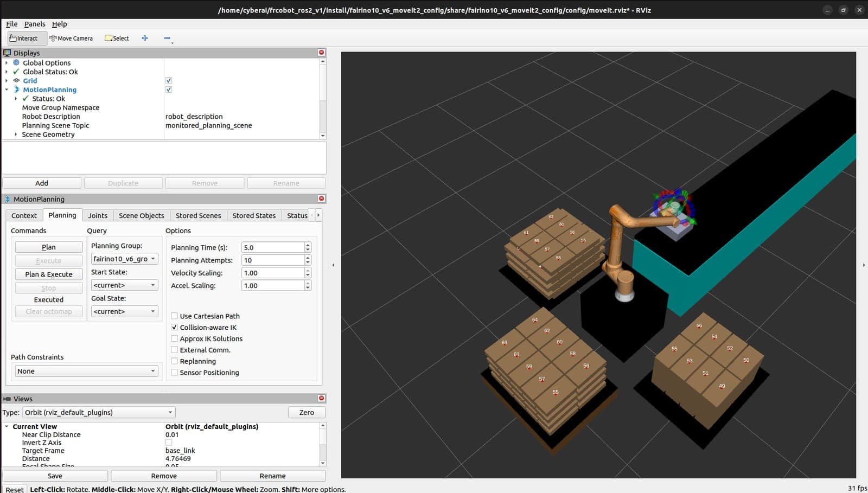The image size is (868, 493).
Task: Enable Sensor Positioning option
Action: [x=174, y=372]
